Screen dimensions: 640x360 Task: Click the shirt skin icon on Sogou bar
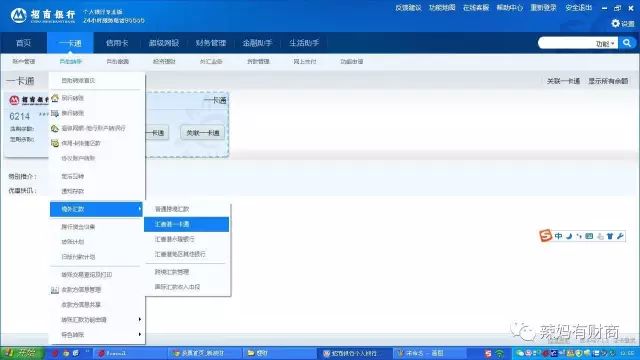pyautogui.click(x=610, y=236)
